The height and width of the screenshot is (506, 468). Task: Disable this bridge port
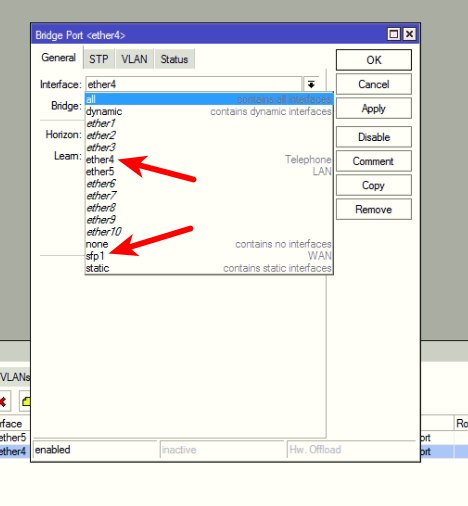pyautogui.click(x=374, y=137)
